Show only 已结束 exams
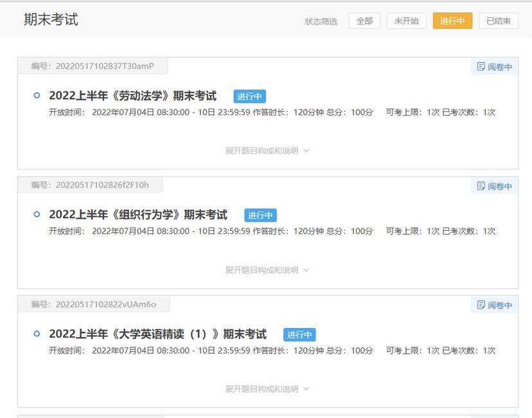 pyautogui.click(x=499, y=21)
